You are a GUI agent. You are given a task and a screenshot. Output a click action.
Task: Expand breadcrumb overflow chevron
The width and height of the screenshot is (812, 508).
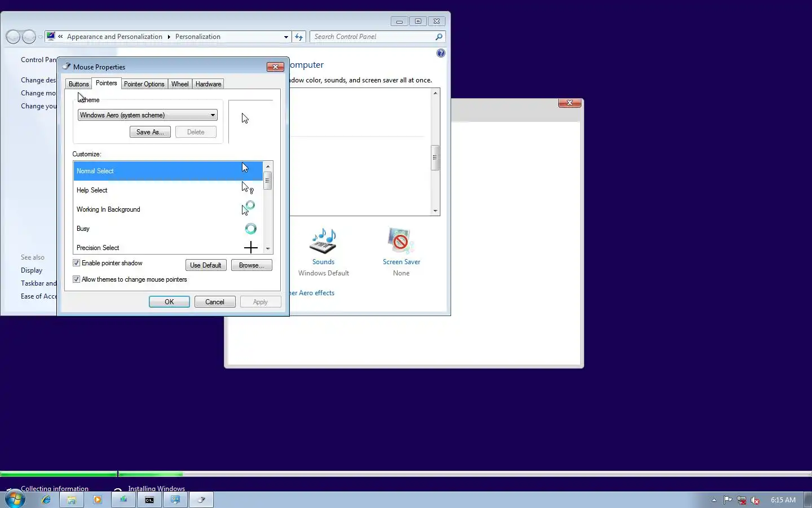[x=60, y=37]
